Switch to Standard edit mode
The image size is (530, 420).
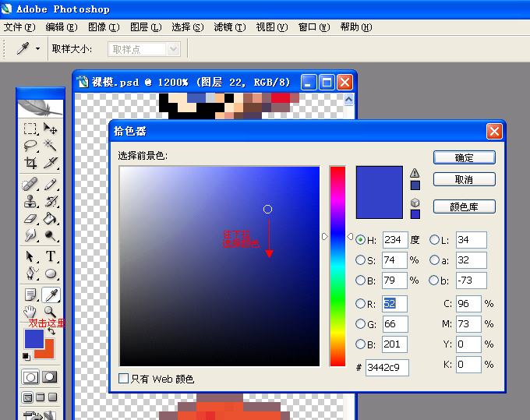tap(30, 377)
